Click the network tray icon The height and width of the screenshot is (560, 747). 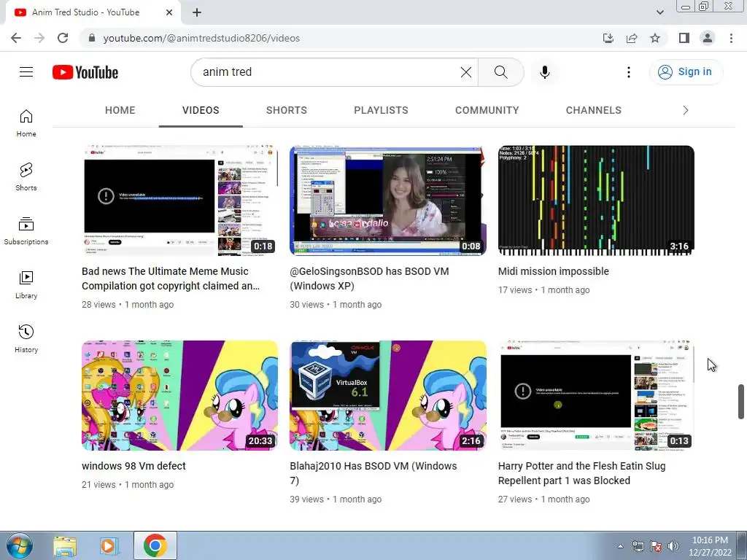tap(638, 546)
